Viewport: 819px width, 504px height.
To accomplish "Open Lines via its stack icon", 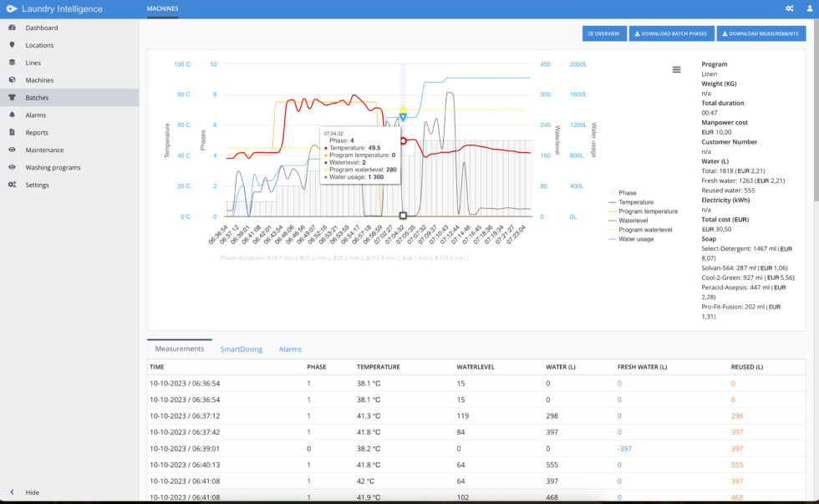I will click(12, 63).
